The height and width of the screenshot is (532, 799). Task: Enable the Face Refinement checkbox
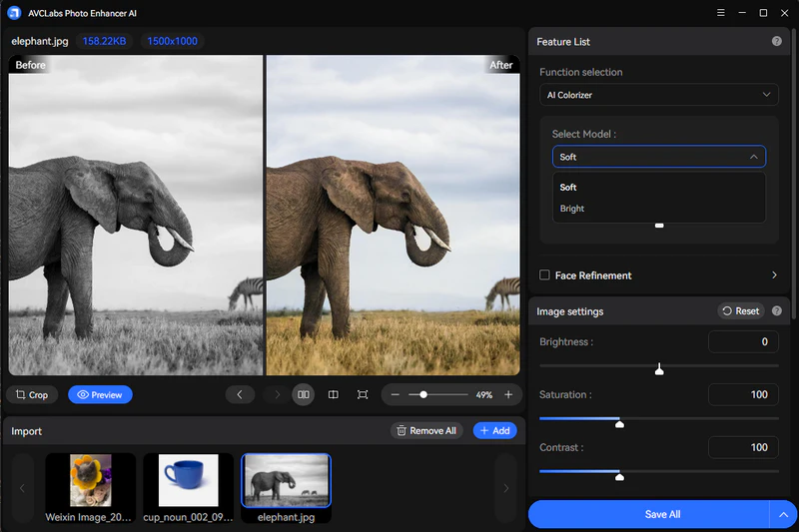[x=545, y=275]
